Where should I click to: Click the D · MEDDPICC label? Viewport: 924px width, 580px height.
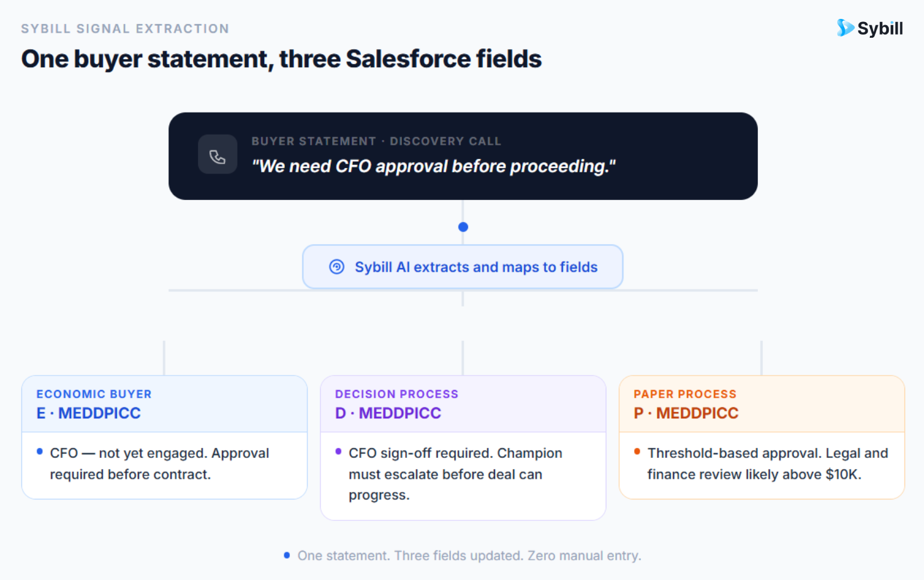tap(388, 413)
